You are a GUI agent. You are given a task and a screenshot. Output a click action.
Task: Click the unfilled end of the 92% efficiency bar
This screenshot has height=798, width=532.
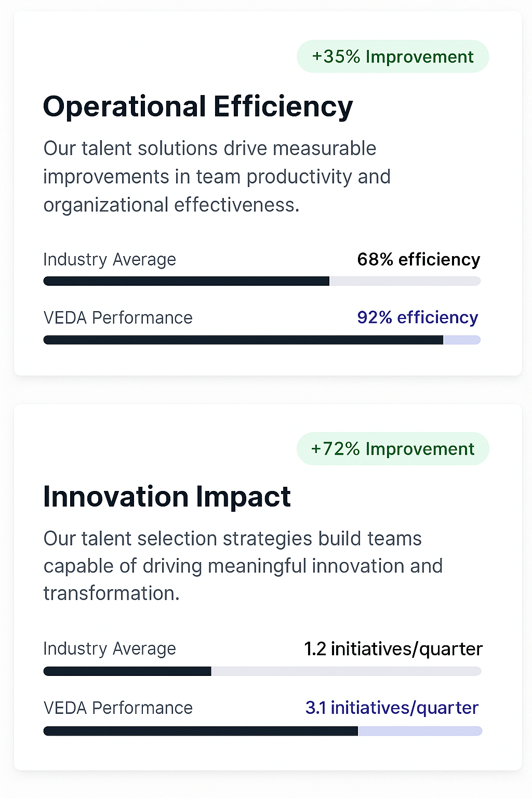coord(462,340)
